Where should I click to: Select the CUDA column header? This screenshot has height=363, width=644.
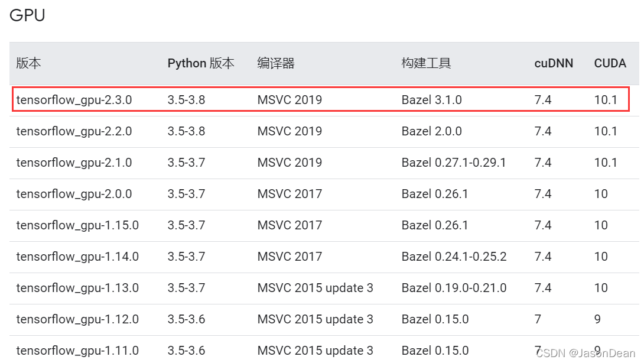click(x=610, y=63)
